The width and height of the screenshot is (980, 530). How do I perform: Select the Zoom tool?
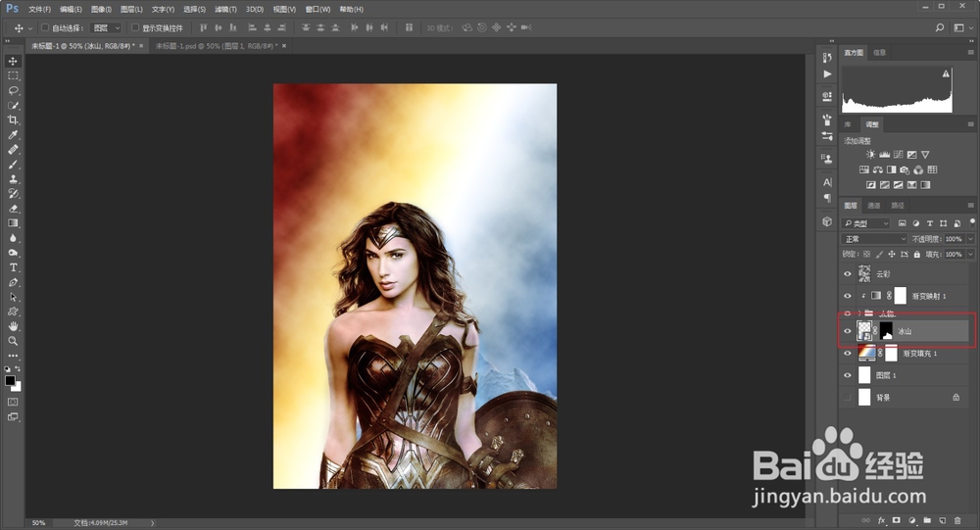pyautogui.click(x=13, y=341)
